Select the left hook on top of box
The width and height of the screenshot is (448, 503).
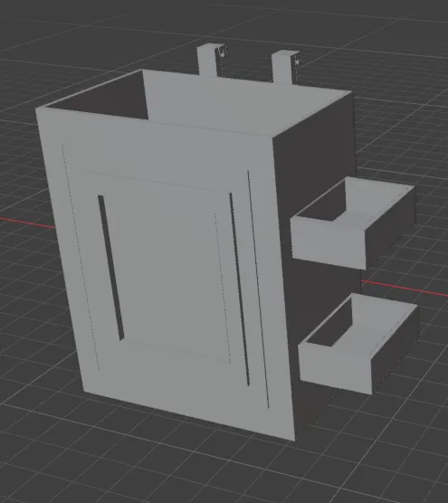tap(212, 60)
